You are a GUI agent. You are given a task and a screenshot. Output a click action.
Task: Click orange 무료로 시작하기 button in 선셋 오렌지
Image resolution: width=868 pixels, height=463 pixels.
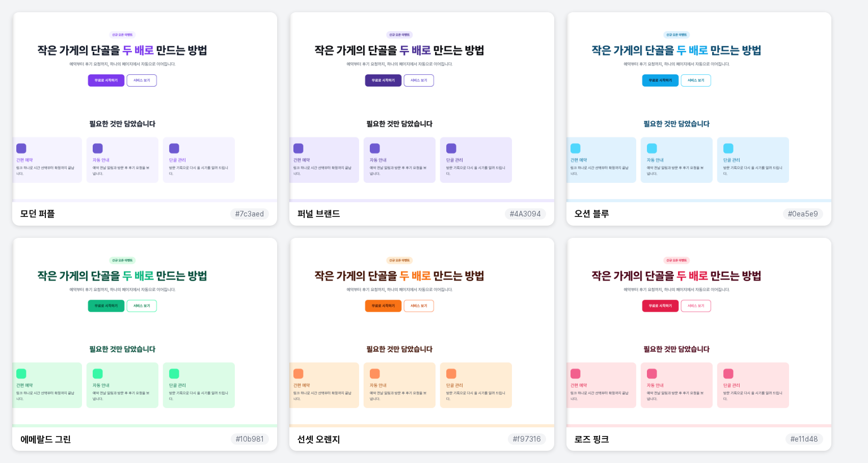pos(383,306)
